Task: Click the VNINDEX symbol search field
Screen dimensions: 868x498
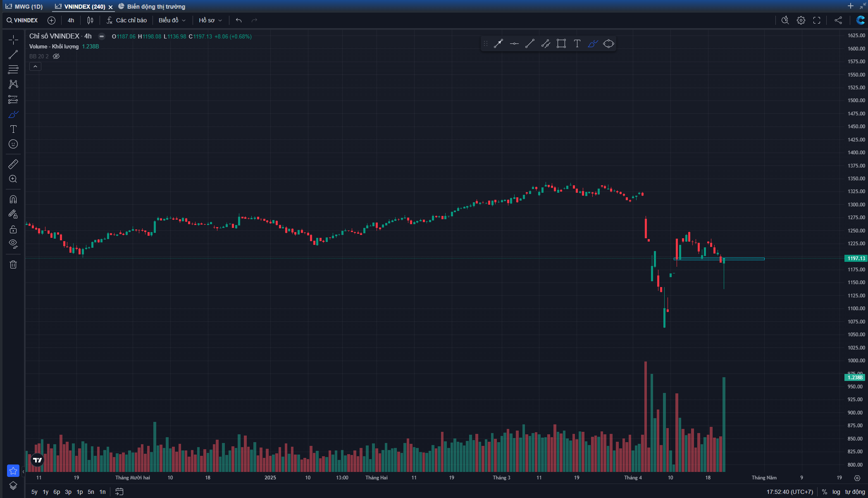Action: (x=22, y=20)
